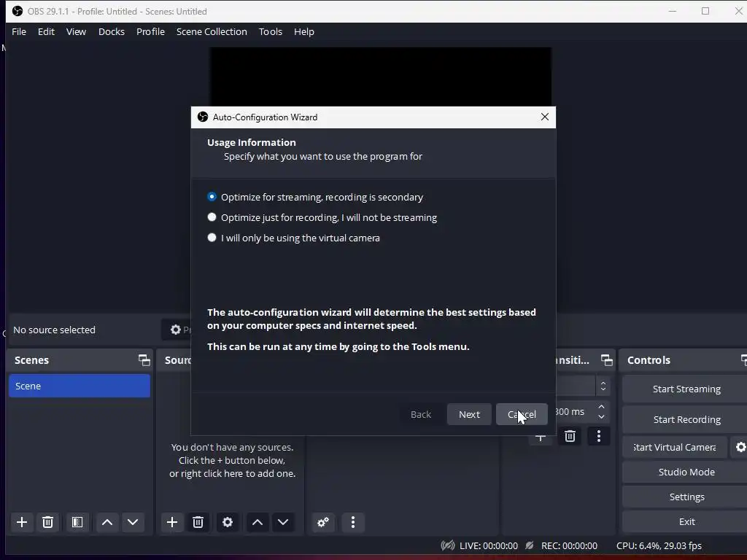
Task: Decrease transition duration stepper down
Action: click(x=601, y=416)
